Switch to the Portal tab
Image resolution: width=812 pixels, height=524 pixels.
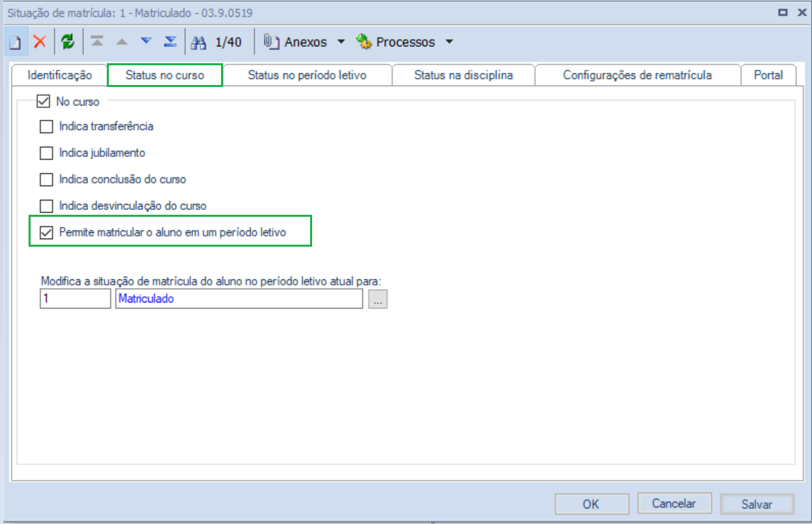click(x=768, y=75)
